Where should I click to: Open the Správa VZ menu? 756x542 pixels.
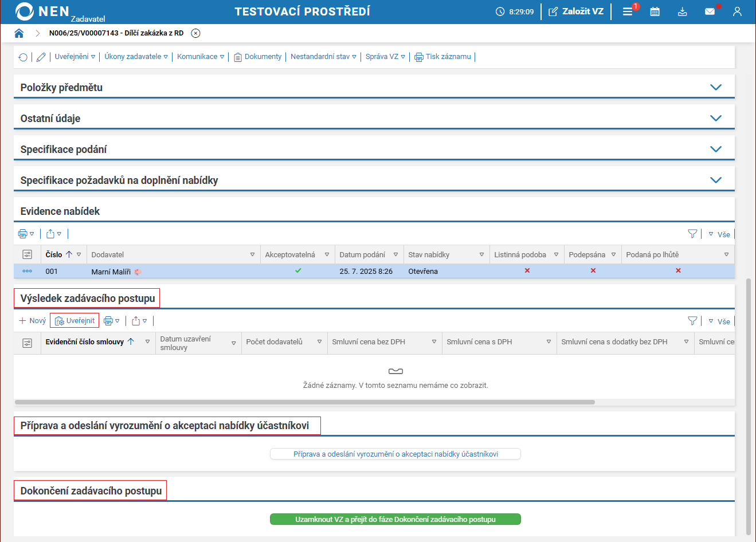coord(385,57)
